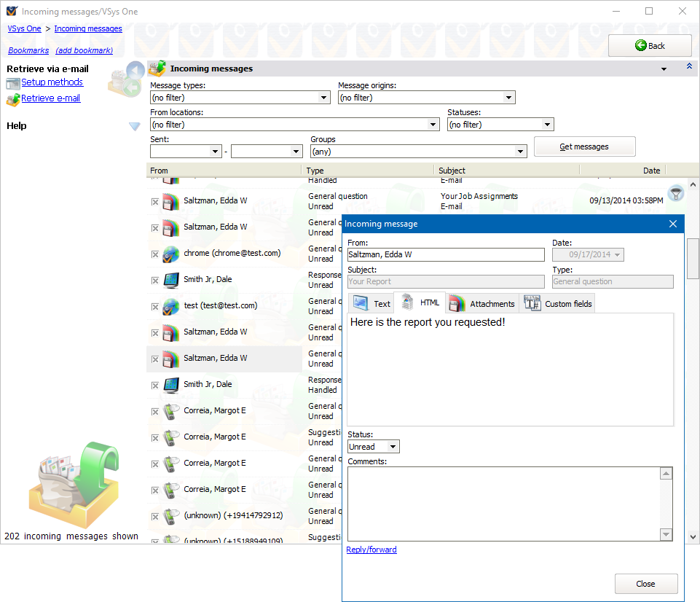Open the globe icon for chrome@test.com message
The height and width of the screenshot is (602, 700).
(171, 254)
